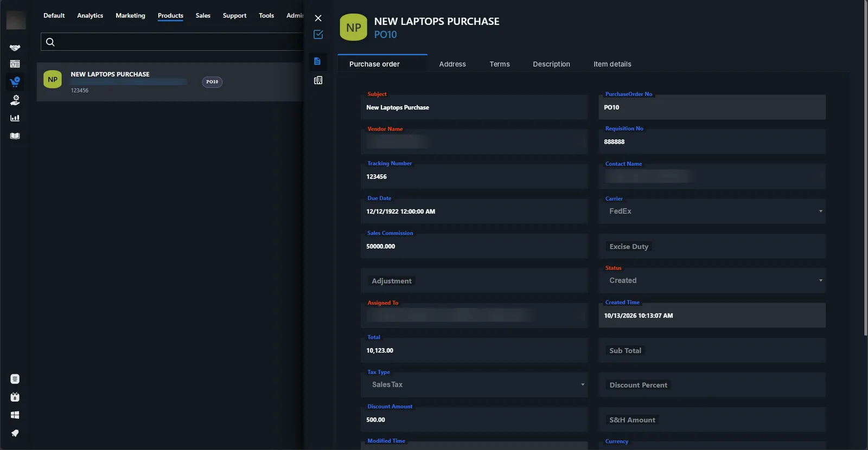Toggle the blue checkmark save icon
This screenshot has height=450, width=868.
(x=318, y=34)
